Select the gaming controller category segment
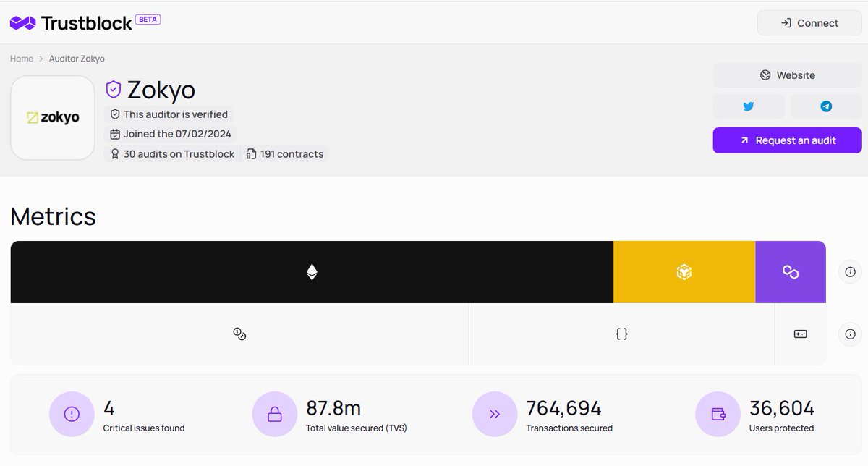 [x=801, y=334]
